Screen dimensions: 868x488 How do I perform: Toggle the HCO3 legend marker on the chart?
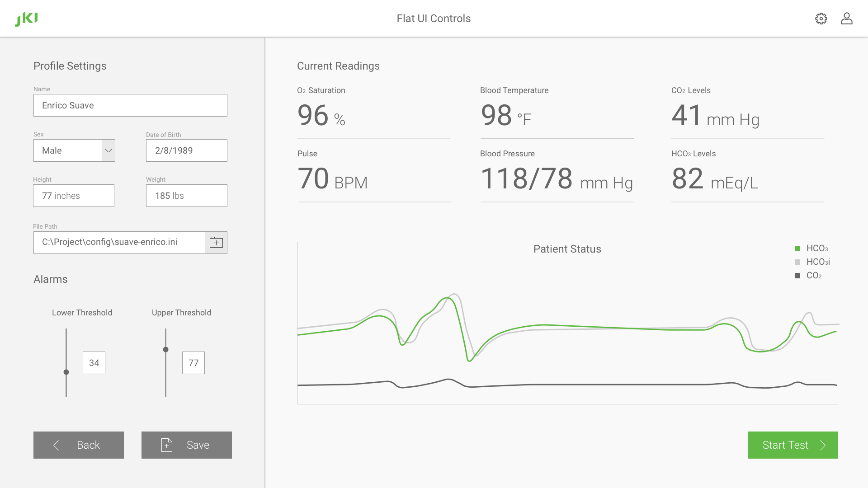797,248
